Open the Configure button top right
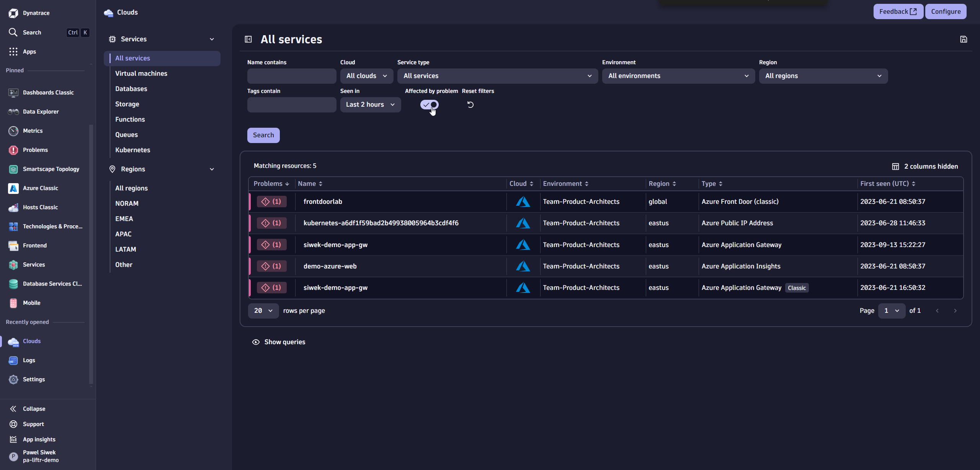The width and height of the screenshot is (980, 470). click(x=945, y=11)
